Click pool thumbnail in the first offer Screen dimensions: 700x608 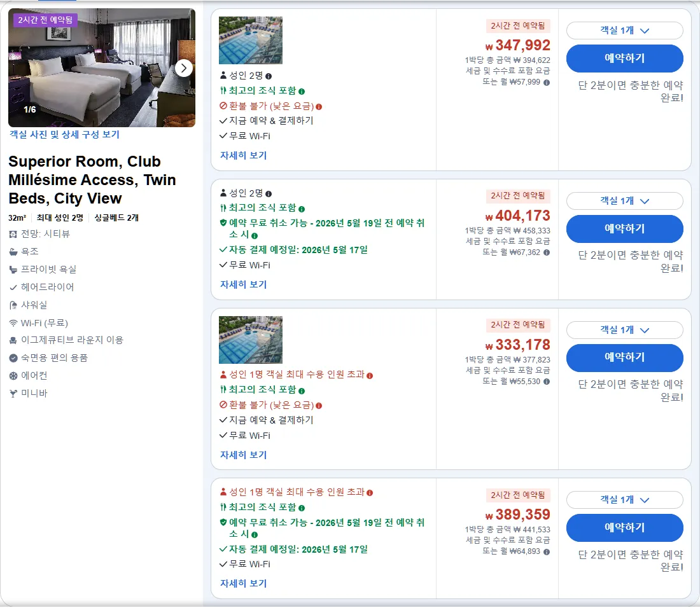(x=251, y=41)
